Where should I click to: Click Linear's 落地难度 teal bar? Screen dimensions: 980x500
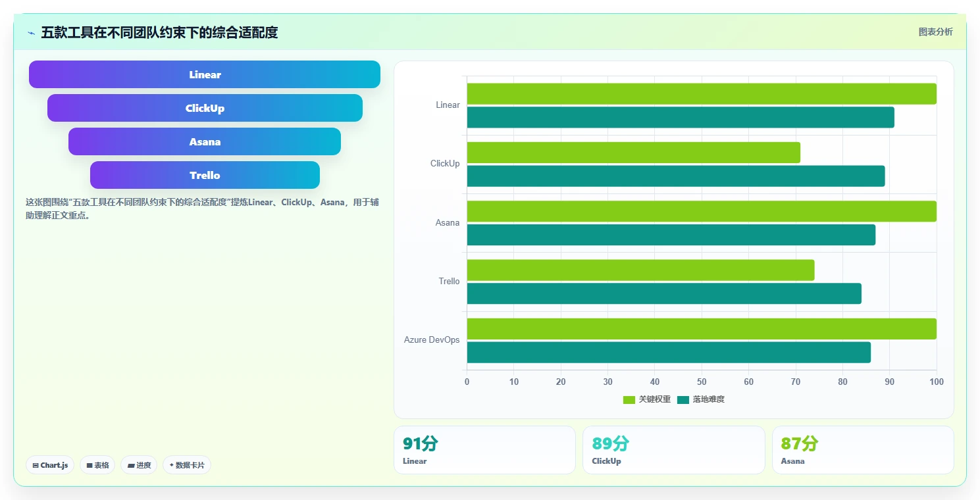(681, 117)
